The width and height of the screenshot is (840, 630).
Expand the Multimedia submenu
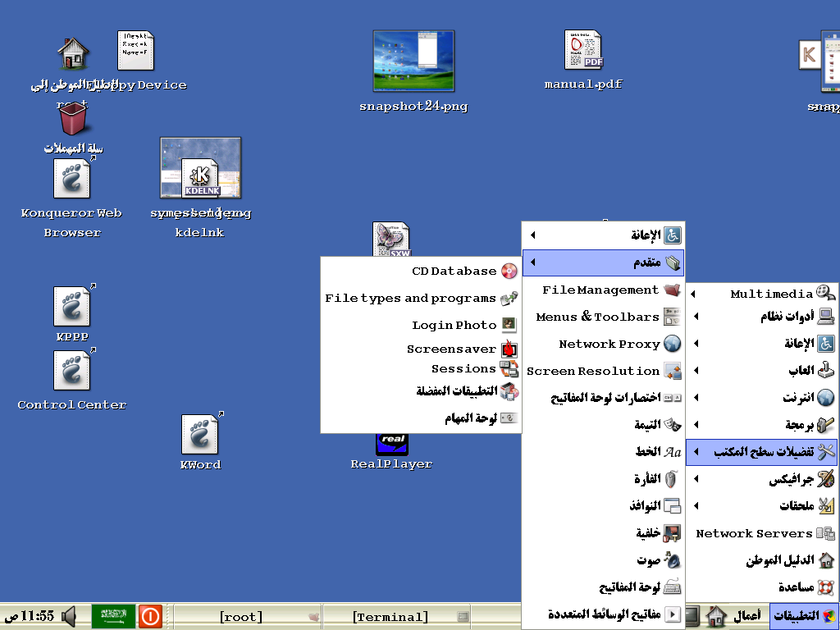tap(762, 294)
